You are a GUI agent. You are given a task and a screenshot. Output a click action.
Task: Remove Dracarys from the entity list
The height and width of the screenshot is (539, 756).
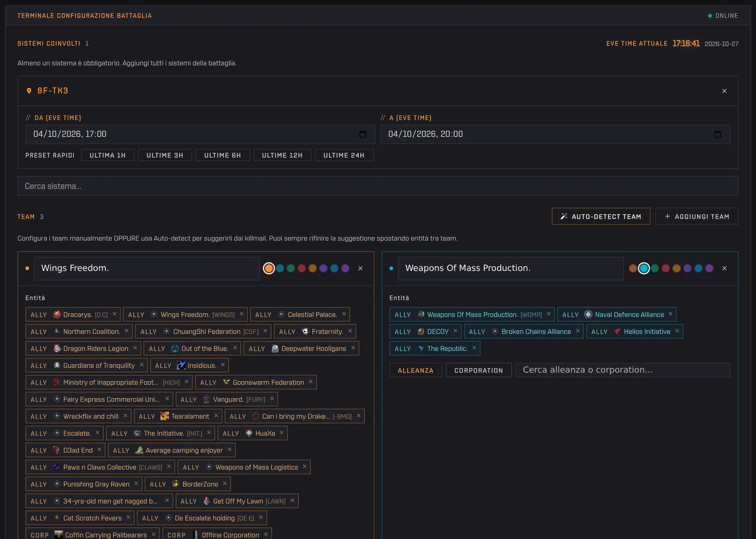114,314
